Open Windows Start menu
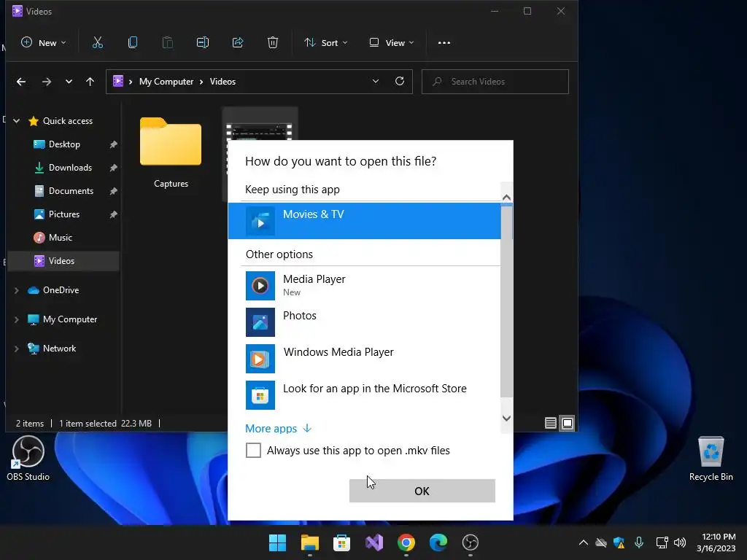747x560 pixels. 277,542
